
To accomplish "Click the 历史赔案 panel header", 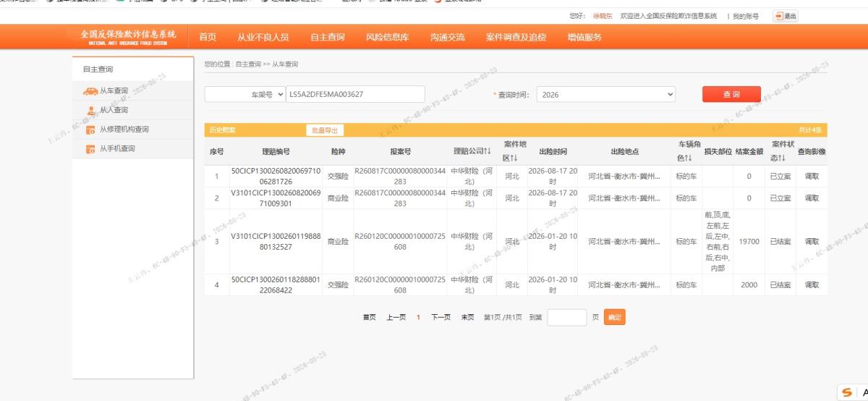I will 516,130.
